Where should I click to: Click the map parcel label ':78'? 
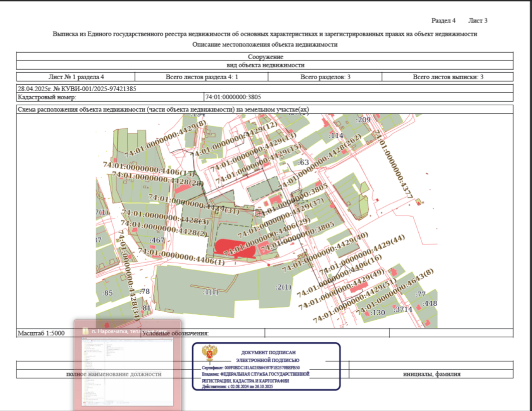point(144,291)
